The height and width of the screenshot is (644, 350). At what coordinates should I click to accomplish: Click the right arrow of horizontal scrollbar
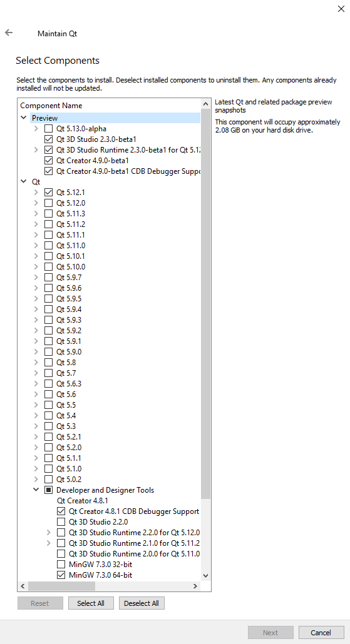(x=195, y=586)
